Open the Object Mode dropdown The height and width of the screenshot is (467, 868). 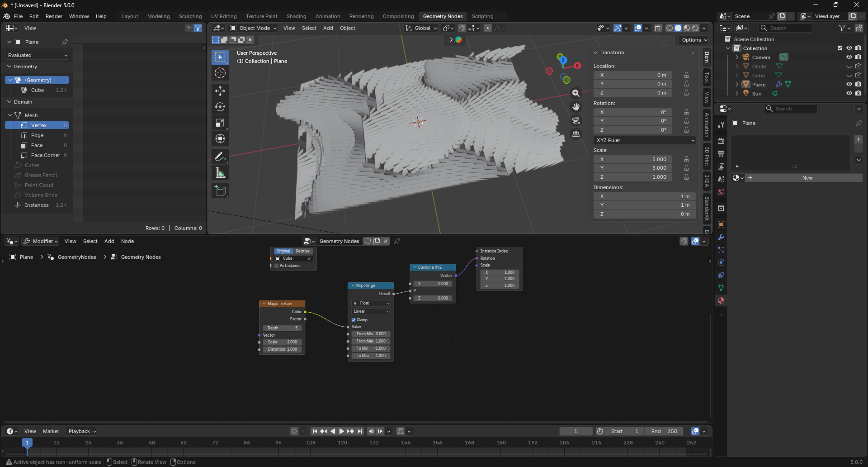(x=254, y=28)
